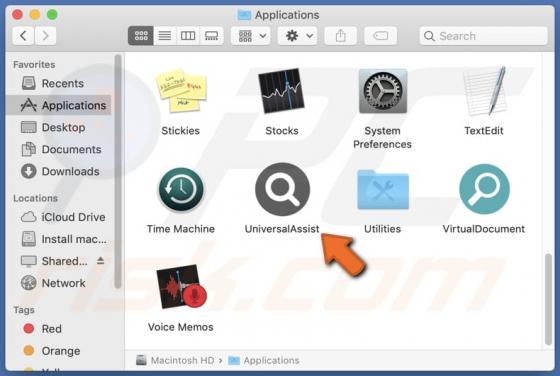The height and width of the screenshot is (376, 560).
Task: Click the sidebar scrollbar
Action: point(118,171)
